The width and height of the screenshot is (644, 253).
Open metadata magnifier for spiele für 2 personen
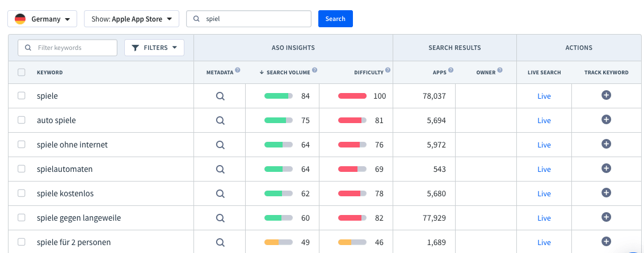220,242
